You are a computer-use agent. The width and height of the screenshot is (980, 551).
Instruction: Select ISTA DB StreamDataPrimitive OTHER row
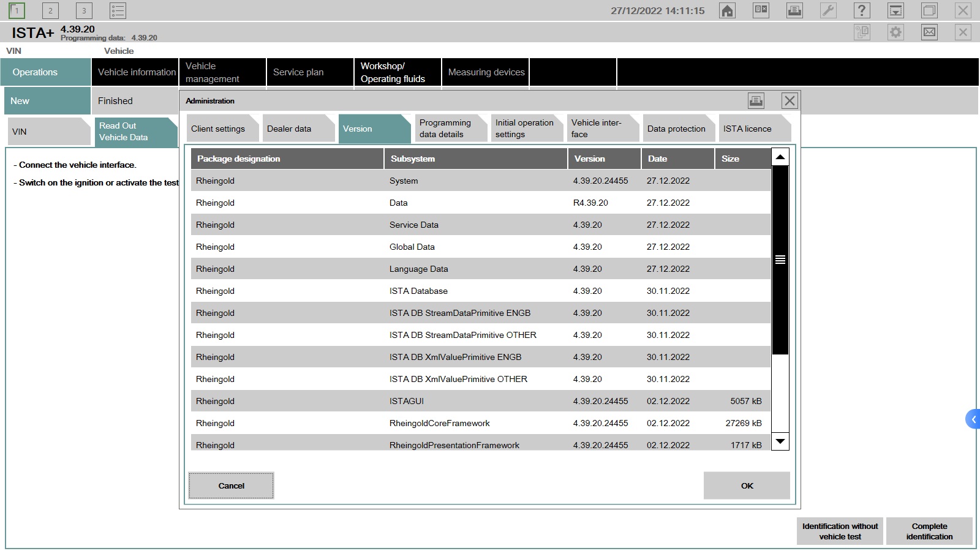pos(481,335)
